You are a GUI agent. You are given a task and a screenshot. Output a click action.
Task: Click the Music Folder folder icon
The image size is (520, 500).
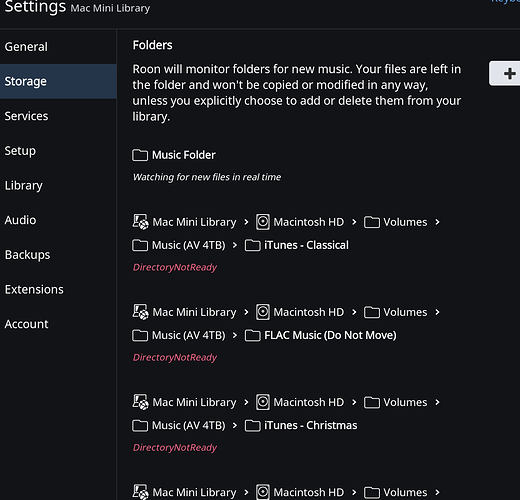coord(140,155)
